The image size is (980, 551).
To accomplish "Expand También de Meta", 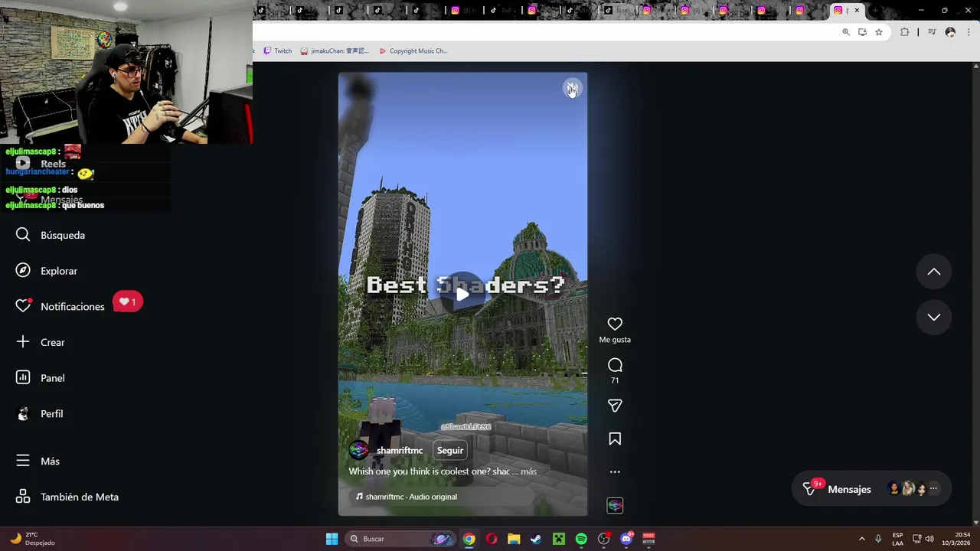I will coord(67,497).
